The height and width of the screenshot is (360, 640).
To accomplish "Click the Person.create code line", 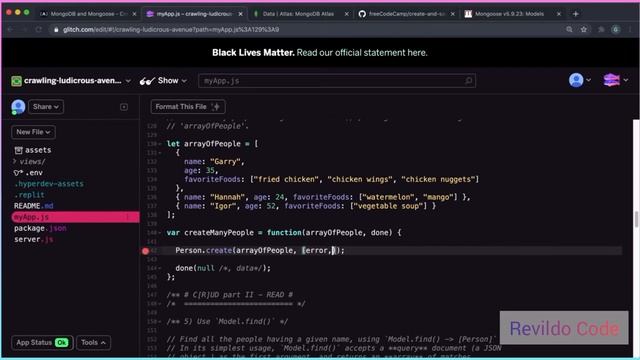I will pyautogui.click(x=260, y=251).
